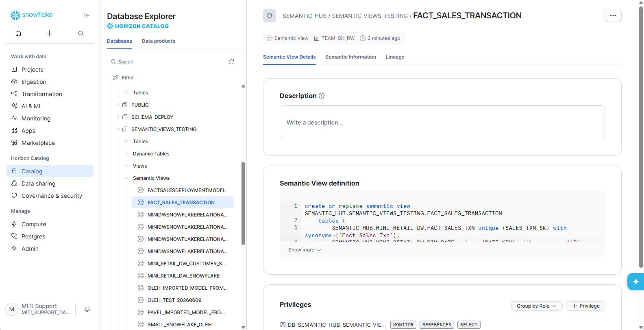The image size is (644, 330).
Task: Open the home icon in sidebar
Action: coord(18,33)
